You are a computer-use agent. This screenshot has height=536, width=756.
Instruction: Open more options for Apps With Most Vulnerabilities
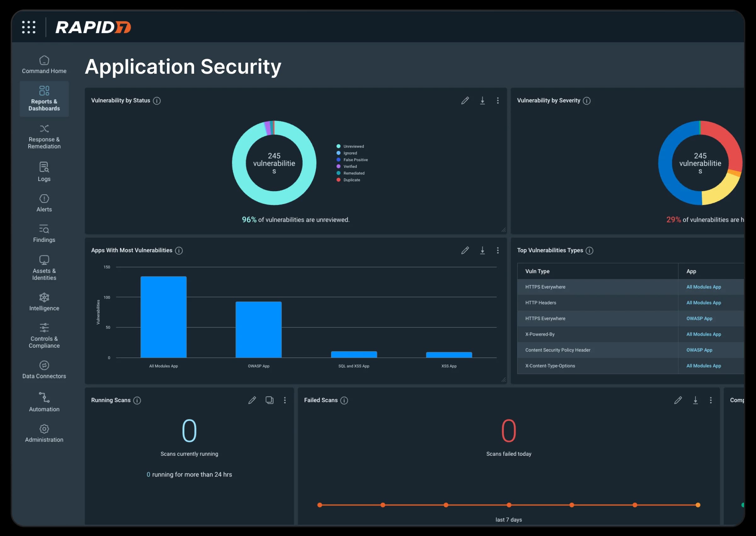(498, 250)
